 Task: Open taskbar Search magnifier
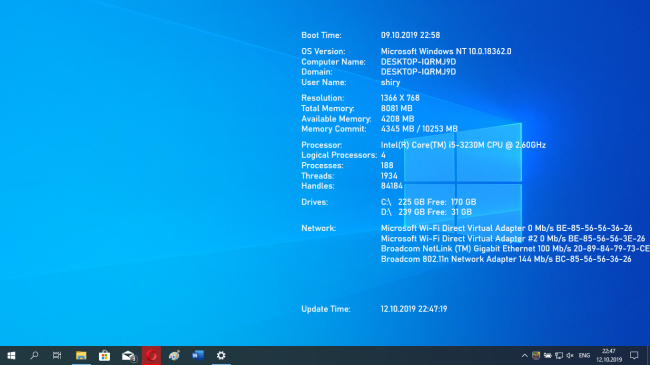34,355
